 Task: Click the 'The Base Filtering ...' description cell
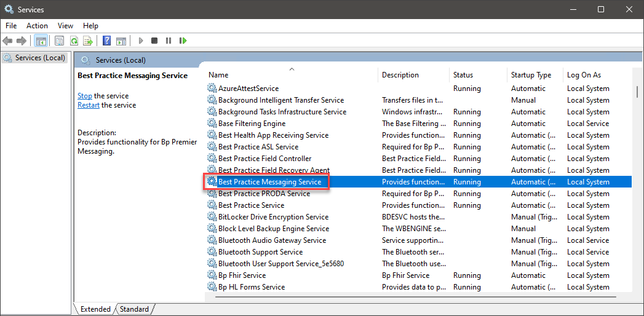coord(413,124)
